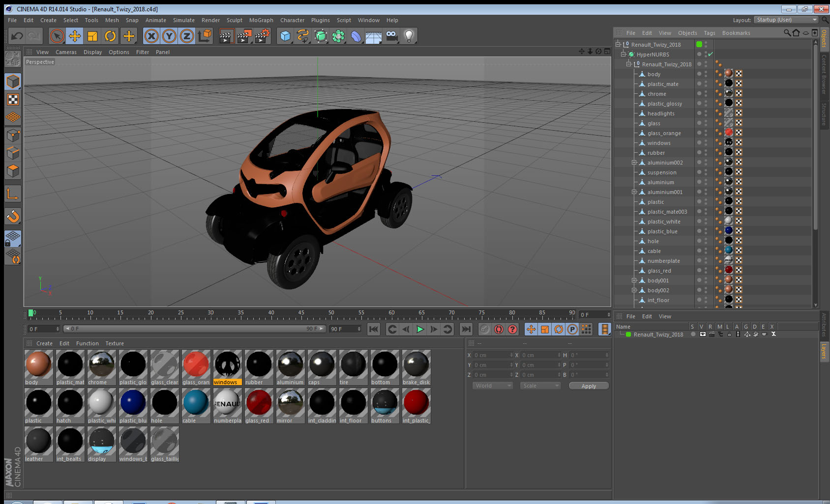Activate the Rotate tool in top toolbar
Image resolution: width=830 pixels, height=504 pixels.
click(x=110, y=36)
